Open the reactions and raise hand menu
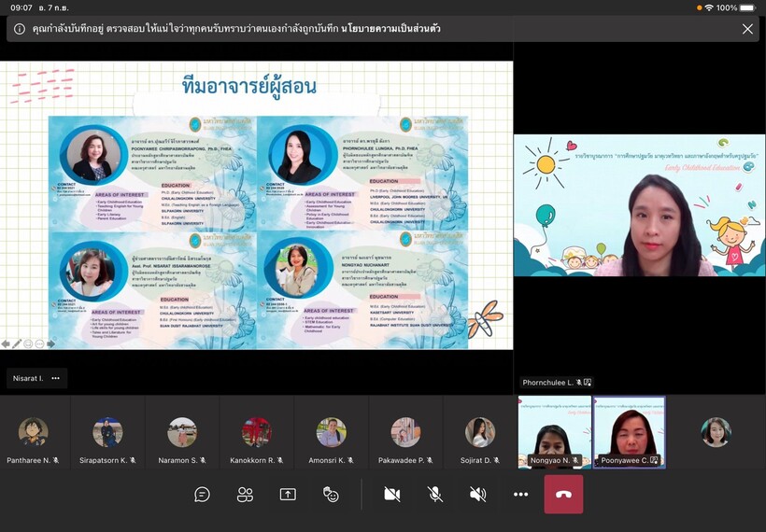 (331, 495)
